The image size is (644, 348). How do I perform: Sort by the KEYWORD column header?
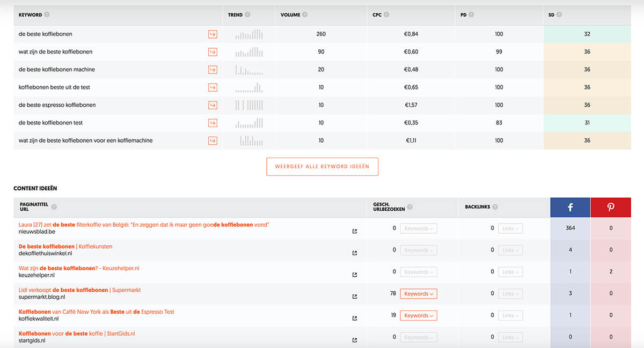tap(30, 15)
